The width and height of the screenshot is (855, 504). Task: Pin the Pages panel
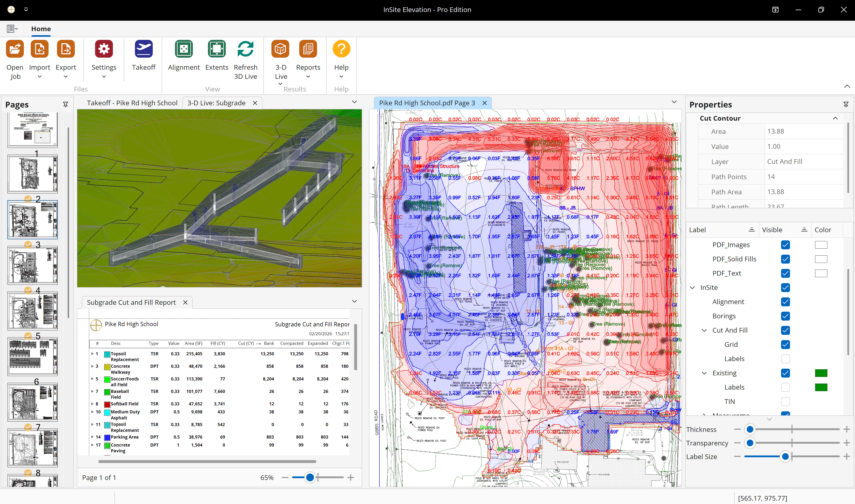(x=65, y=105)
